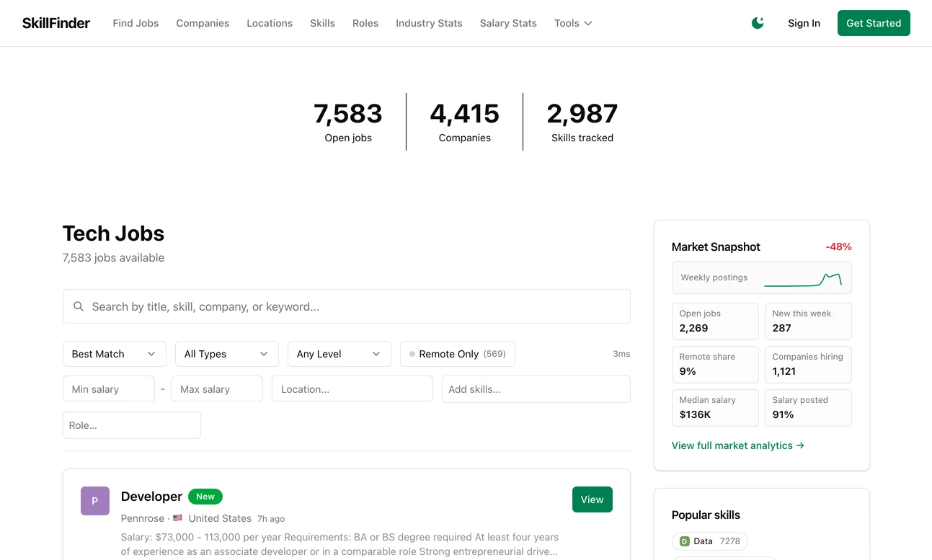Go to Find Jobs
This screenshot has width=932, height=560.
[x=136, y=23]
